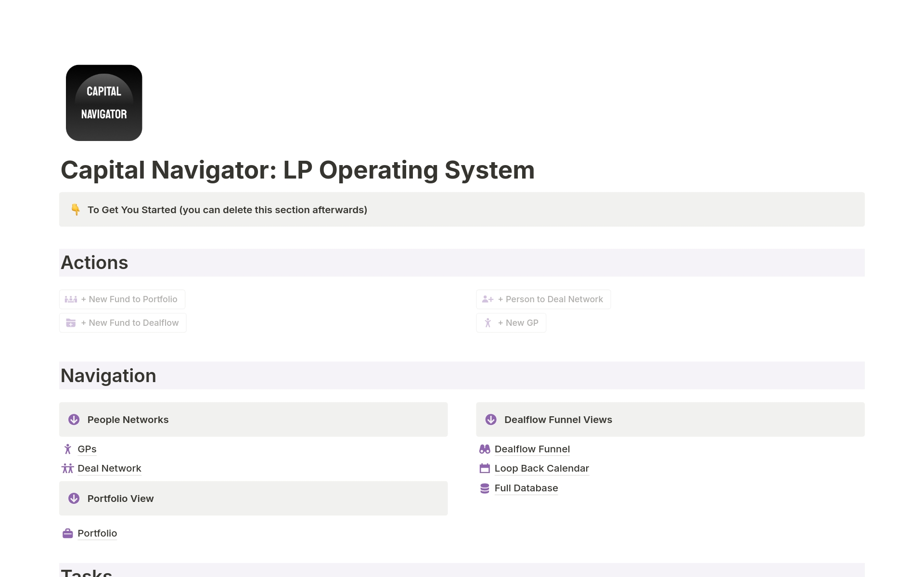The height and width of the screenshot is (577, 924).
Task: Click the database icon beside Full Database
Action: (x=485, y=488)
